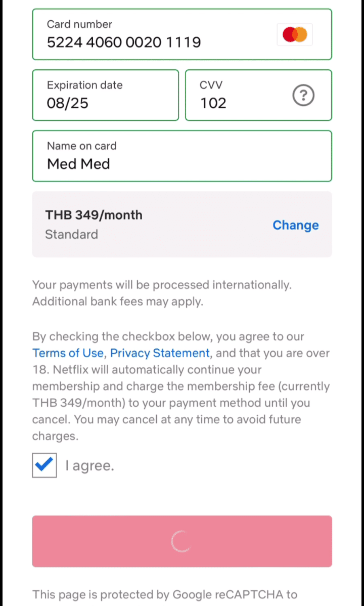Open the Privacy Statement link
Image resolution: width=364 pixels, height=606 pixels.
click(x=160, y=353)
